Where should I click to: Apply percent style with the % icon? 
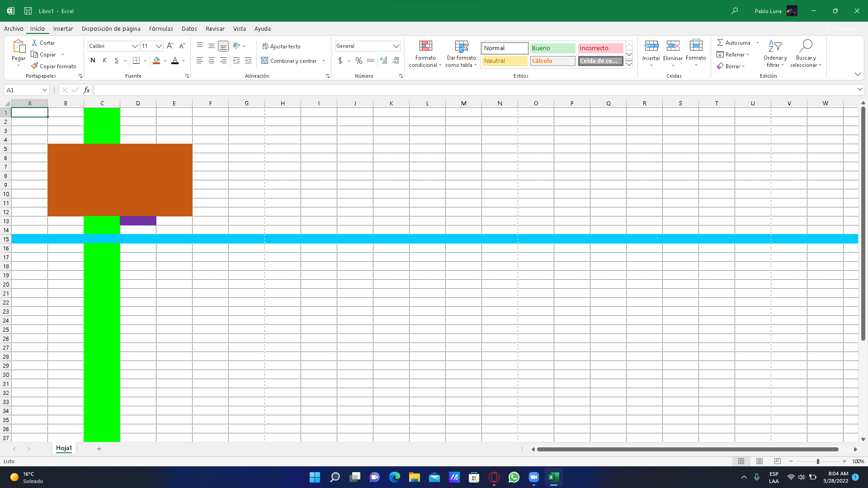tap(359, 60)
